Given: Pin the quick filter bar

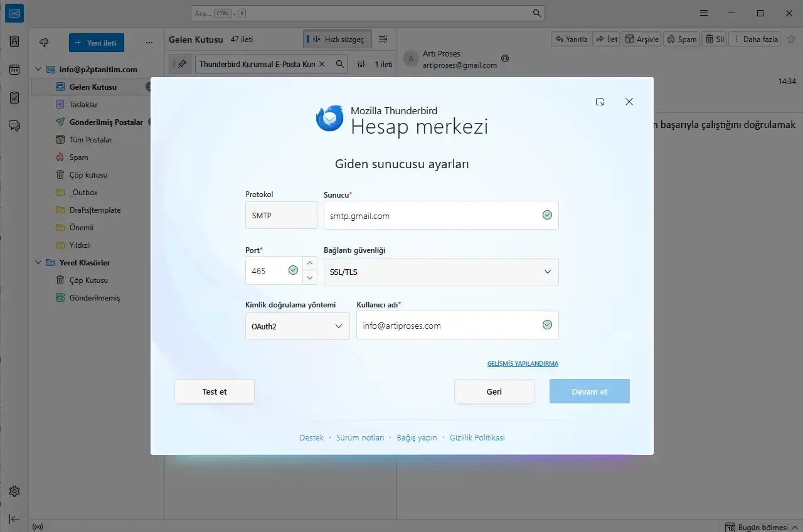Looking at the screenshot, I should pos(180,64).
